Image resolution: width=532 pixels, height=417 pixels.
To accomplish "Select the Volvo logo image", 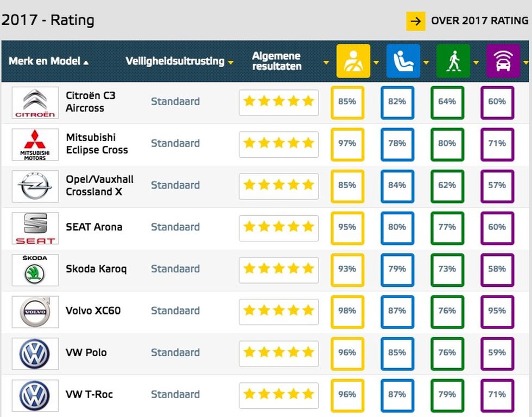I will coord(35,312).
